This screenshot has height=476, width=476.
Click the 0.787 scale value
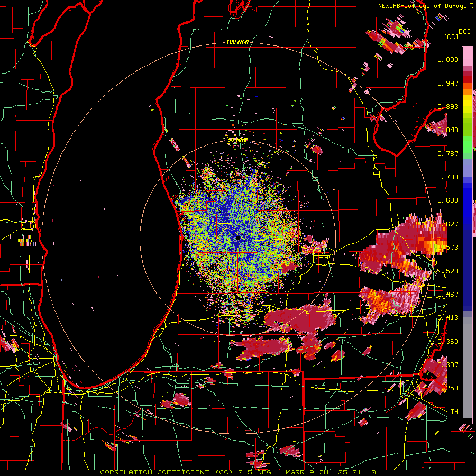click(x=448, y=153)
